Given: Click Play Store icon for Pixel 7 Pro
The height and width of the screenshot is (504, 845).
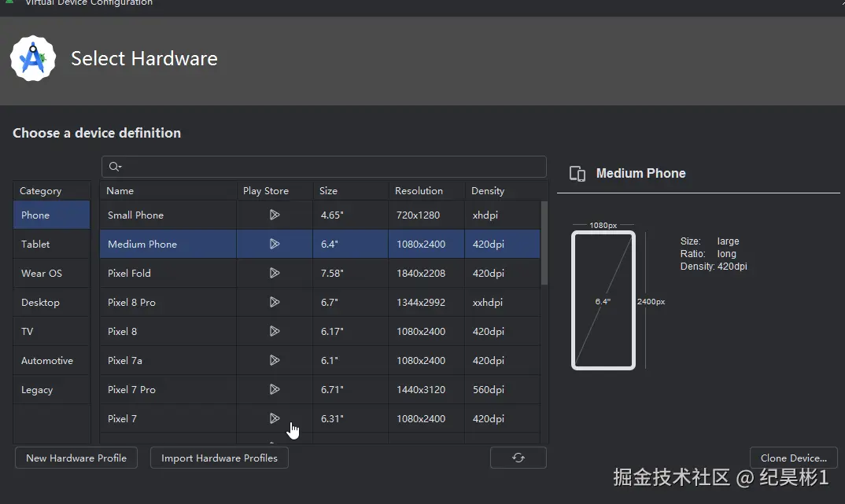Looking at the screenshot, I should pyautogui.click(x=275, y=389).
